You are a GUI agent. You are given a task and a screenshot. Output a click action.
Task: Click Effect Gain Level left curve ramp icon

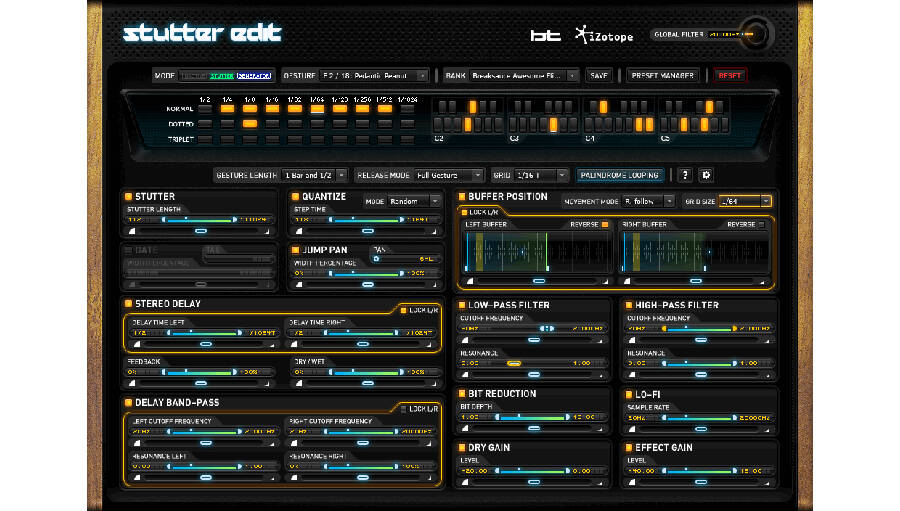tap(632, 482)
